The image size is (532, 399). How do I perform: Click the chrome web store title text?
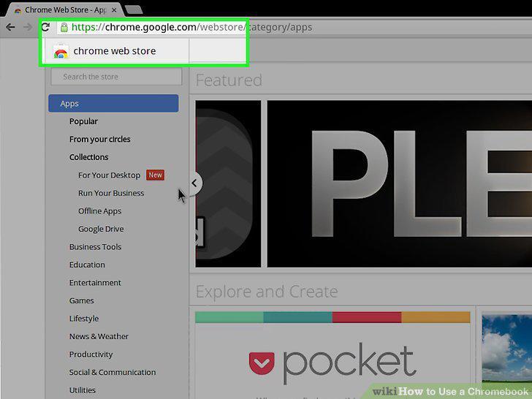pyautogui.click(x=115, y=51)
